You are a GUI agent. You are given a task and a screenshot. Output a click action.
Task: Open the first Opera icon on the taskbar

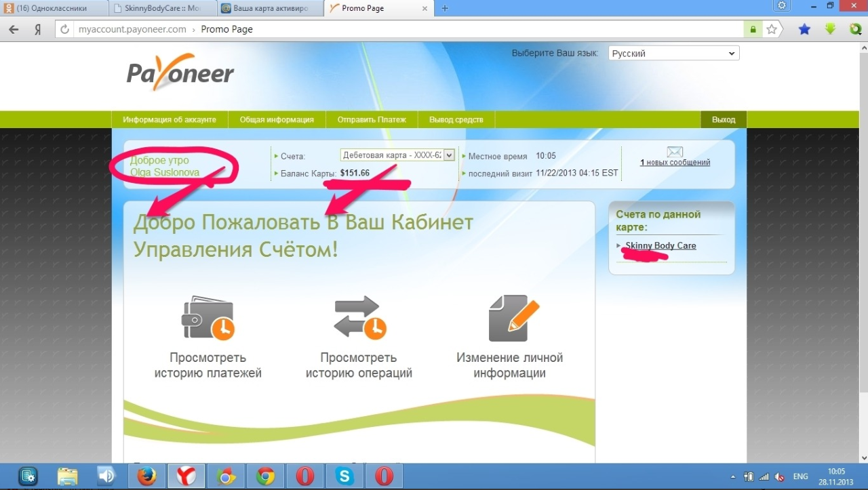(305, 476)
